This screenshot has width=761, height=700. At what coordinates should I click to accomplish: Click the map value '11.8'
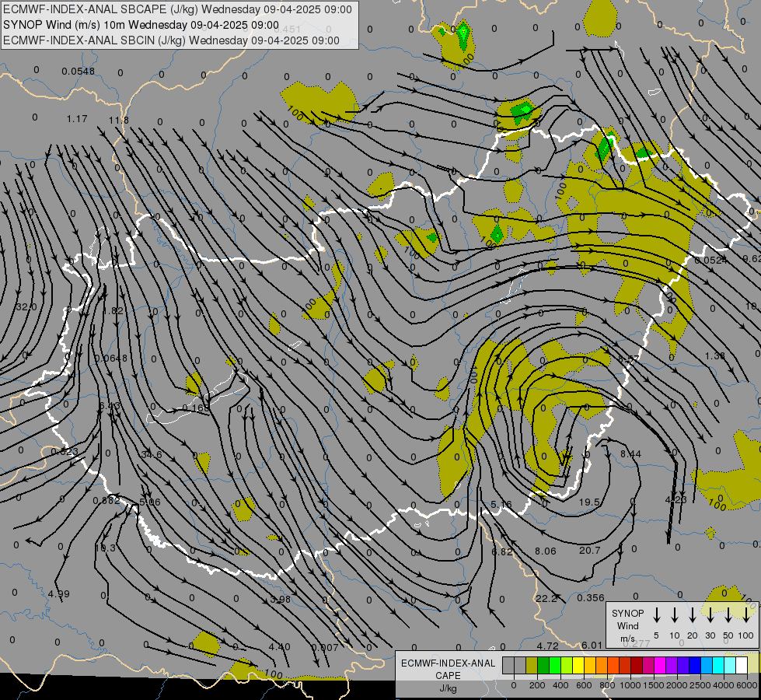(119, 120)
